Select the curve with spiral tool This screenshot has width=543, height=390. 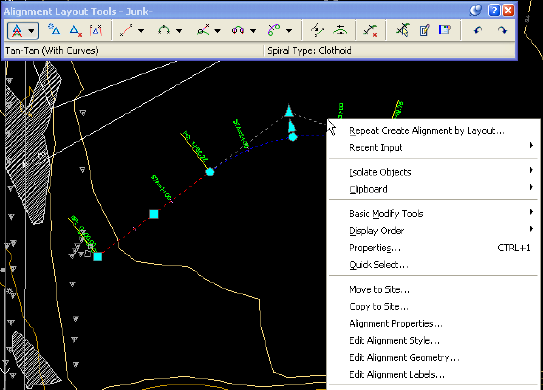pos(238,30)
